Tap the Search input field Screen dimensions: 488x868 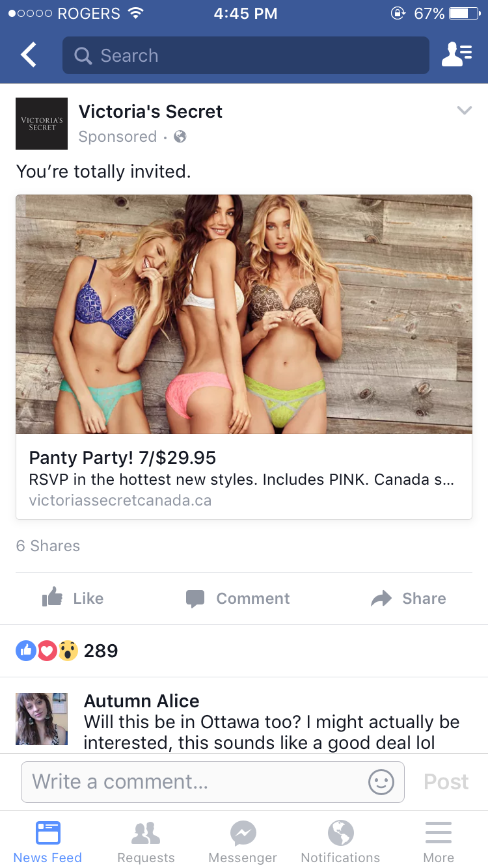tap(246, 55)
